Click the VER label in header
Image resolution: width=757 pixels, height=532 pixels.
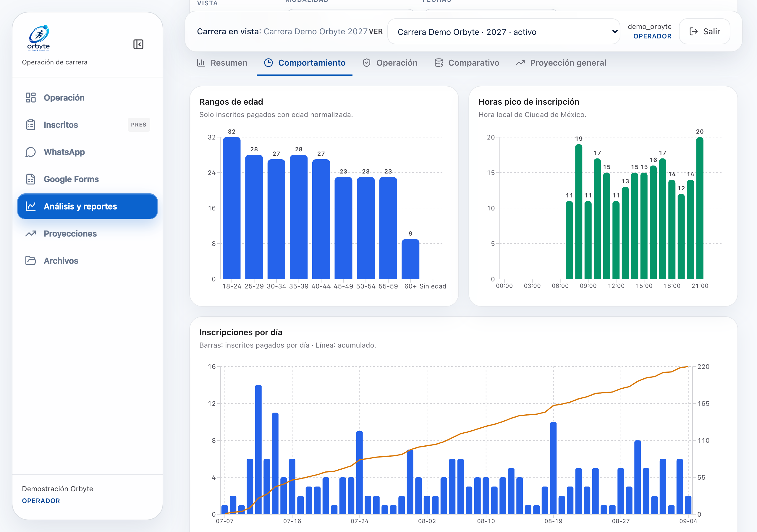(376, 31)
